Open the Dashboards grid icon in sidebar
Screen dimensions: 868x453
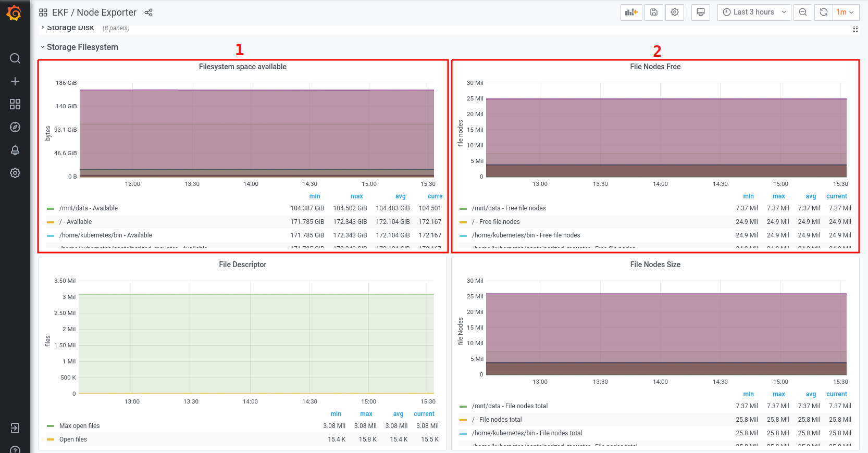(15, 104)
